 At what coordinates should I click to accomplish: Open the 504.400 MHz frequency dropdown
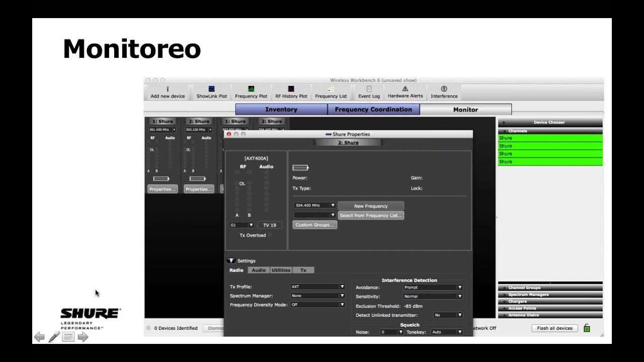coord(314,205)
